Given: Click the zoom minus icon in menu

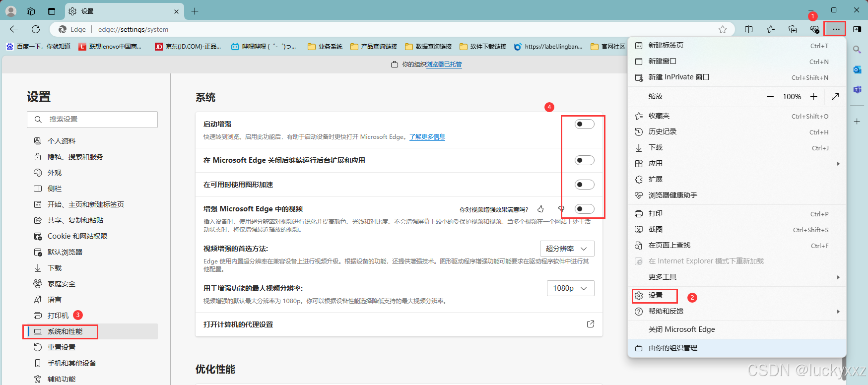Looking at the screenshot, I should pyautogui.click(x=770, y=97).
